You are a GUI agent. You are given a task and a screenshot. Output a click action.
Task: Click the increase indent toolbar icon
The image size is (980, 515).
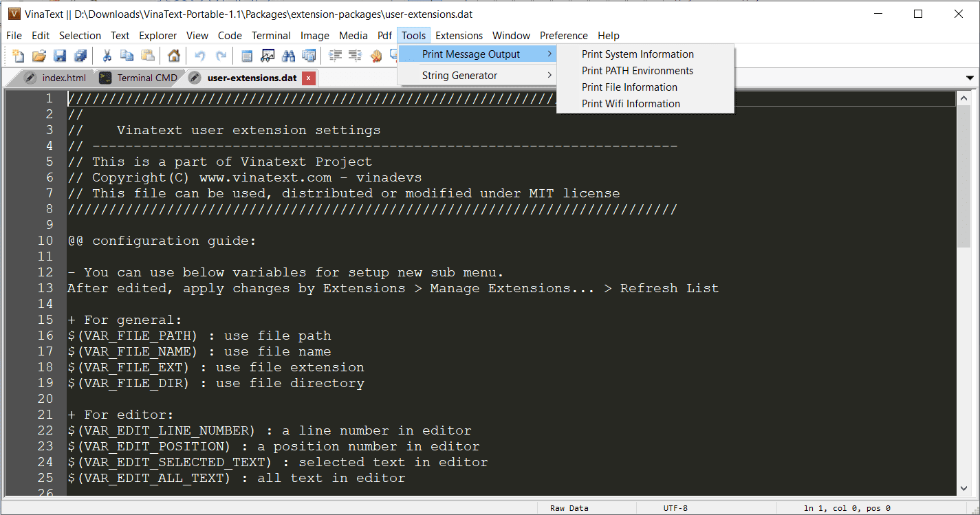[335, 56]
